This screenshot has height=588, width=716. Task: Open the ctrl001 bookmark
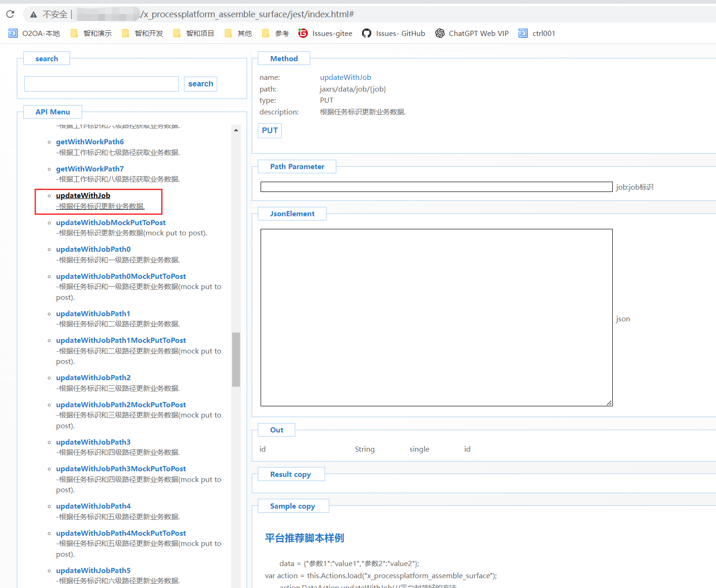pyautogui.click(x=537, y=33)
